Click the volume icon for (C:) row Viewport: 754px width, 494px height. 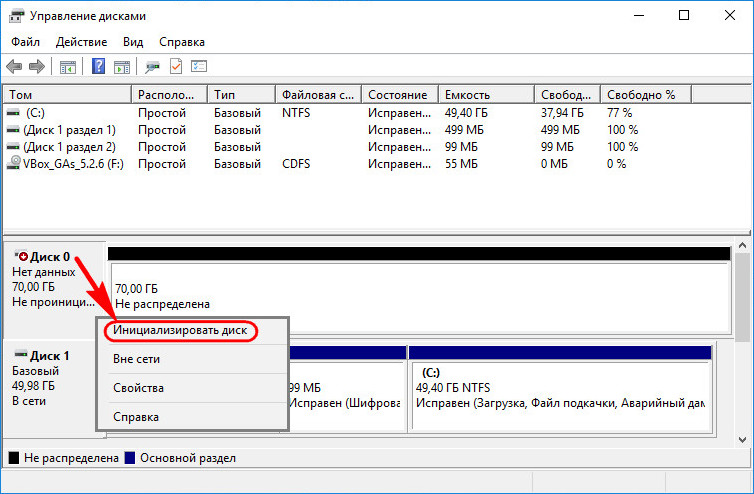[x=13, y=113]
